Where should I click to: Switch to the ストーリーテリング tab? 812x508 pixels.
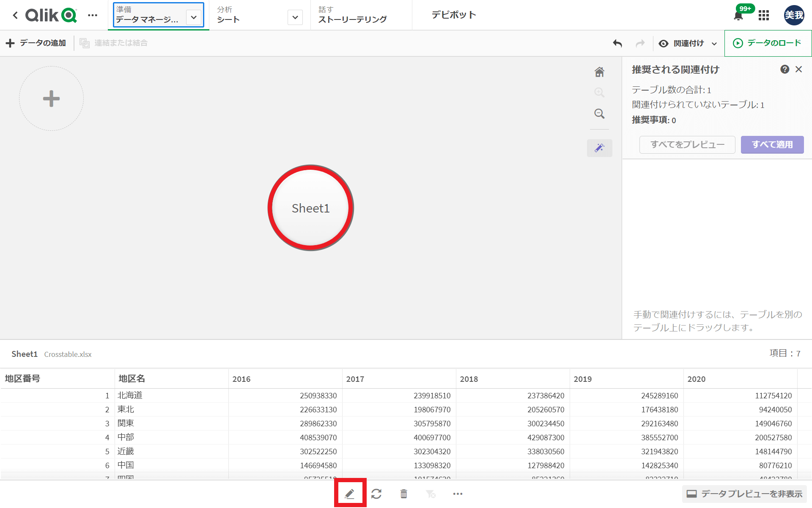[x=352, y=15]
